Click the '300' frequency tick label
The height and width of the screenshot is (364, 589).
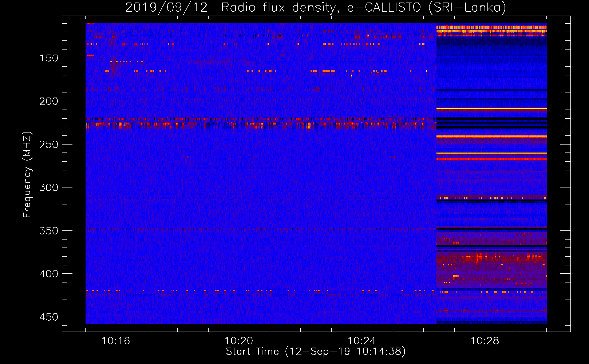49,187
